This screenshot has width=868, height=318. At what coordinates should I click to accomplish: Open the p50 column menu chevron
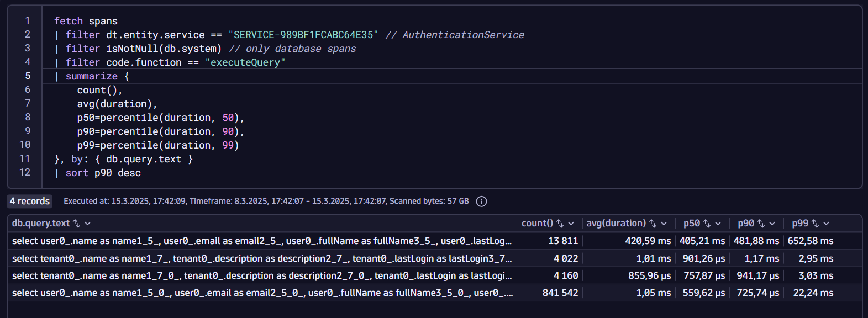point(718,224)
